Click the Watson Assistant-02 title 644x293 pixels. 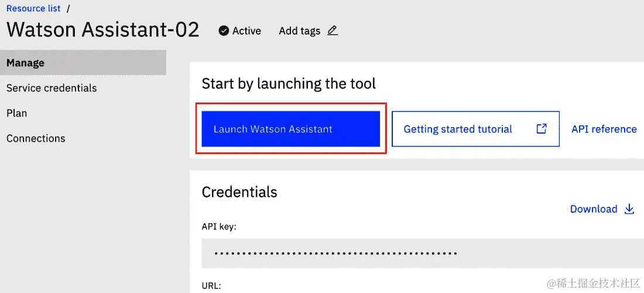103,29
